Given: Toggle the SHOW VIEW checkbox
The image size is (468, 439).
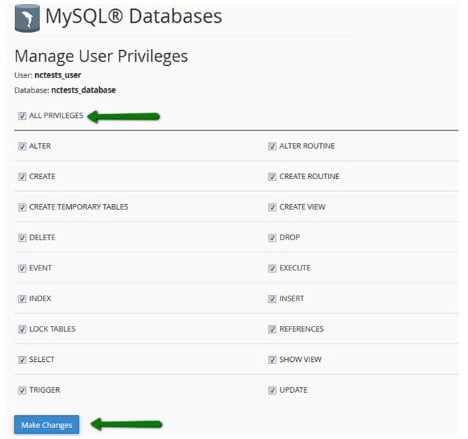Looking at the screenshot, I should (272, 359).
